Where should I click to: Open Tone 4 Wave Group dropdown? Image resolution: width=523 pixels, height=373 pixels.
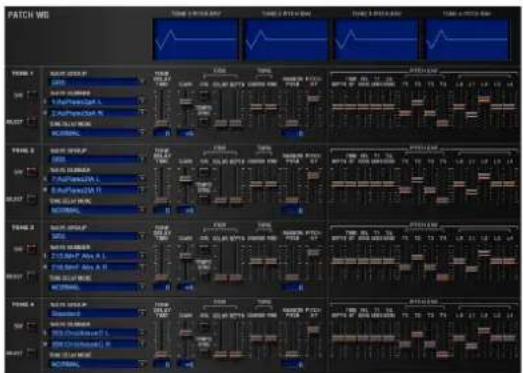(97, 313)
